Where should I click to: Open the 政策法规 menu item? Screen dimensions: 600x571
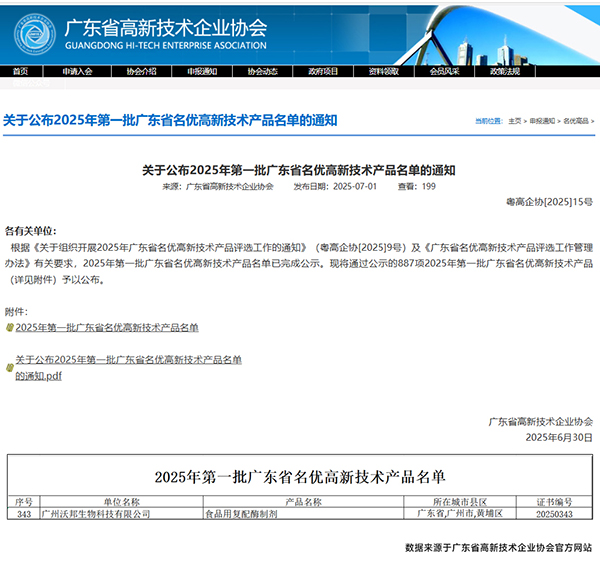tap(505, 71)
